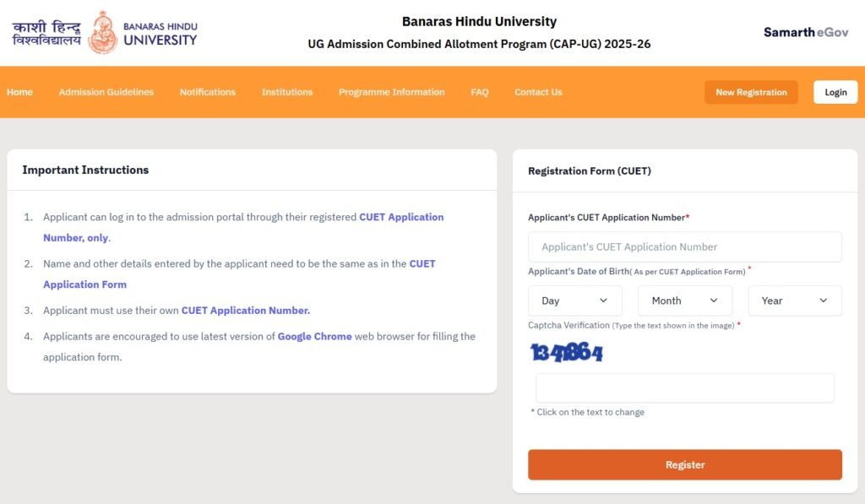Open the Year dropdown
Screen dimensions: 865x504
(x=794, y=301)
